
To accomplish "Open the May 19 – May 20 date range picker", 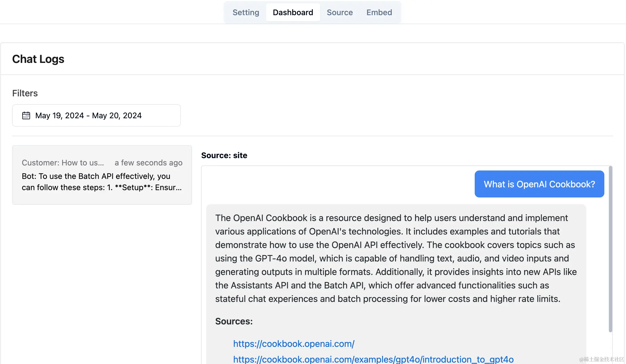I will (x=96, y=115).
